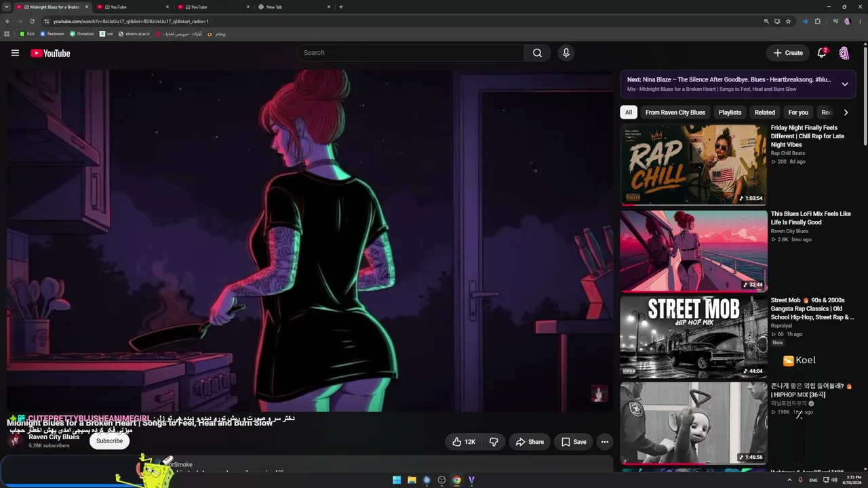868x488 pixels.
Task: Subscribe to Raven City Blues
Action: (x=109, y=441)
